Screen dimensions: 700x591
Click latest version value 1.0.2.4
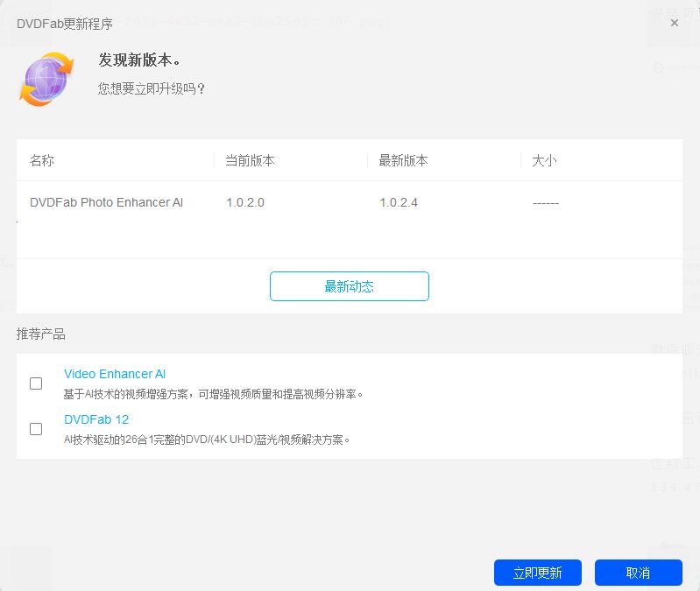pos(399,202)
